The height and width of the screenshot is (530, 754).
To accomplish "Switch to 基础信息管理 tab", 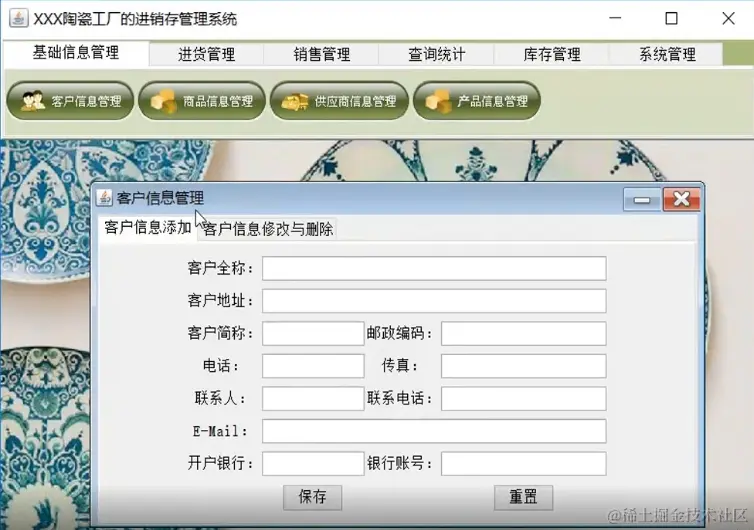I will pos(76,53).
